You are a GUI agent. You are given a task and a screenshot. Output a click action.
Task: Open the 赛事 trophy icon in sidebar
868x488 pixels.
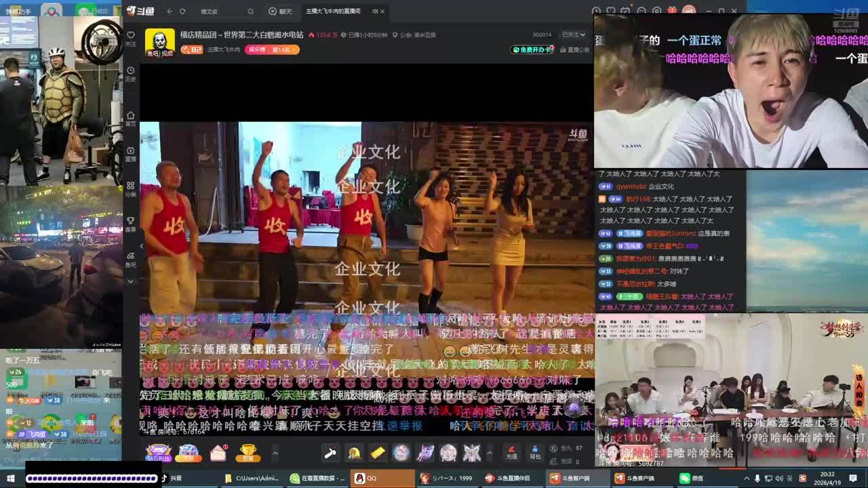(x=131, y=224)
